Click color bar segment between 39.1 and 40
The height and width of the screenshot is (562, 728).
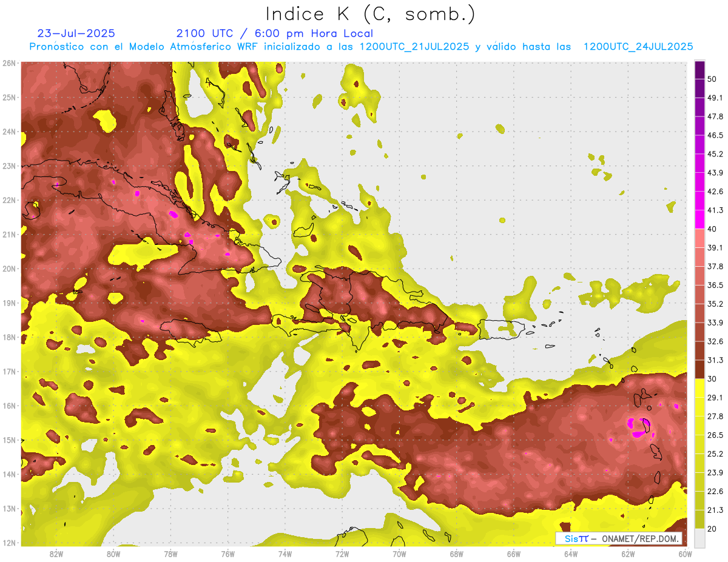700,238
